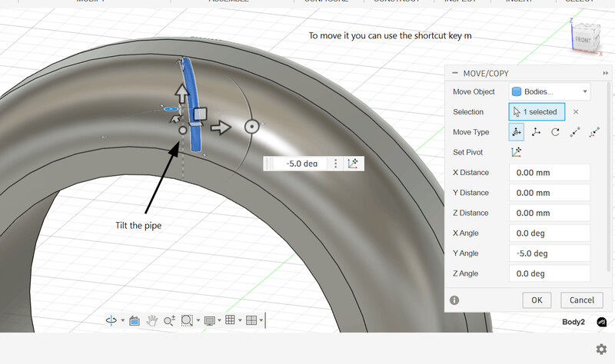The image size is (615, 364).
Task: Select the Rotate move type icon
Action: coord(555,132)
